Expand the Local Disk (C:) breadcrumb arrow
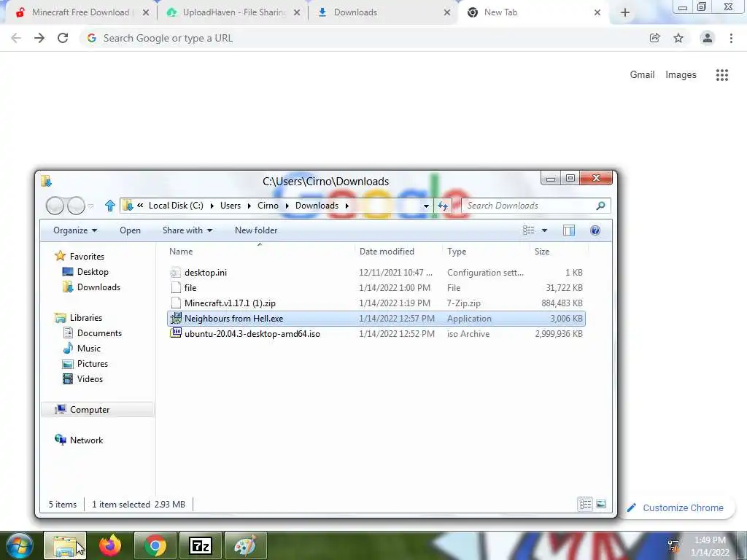This screenshot has height=560, width=747. pos(211,206)
